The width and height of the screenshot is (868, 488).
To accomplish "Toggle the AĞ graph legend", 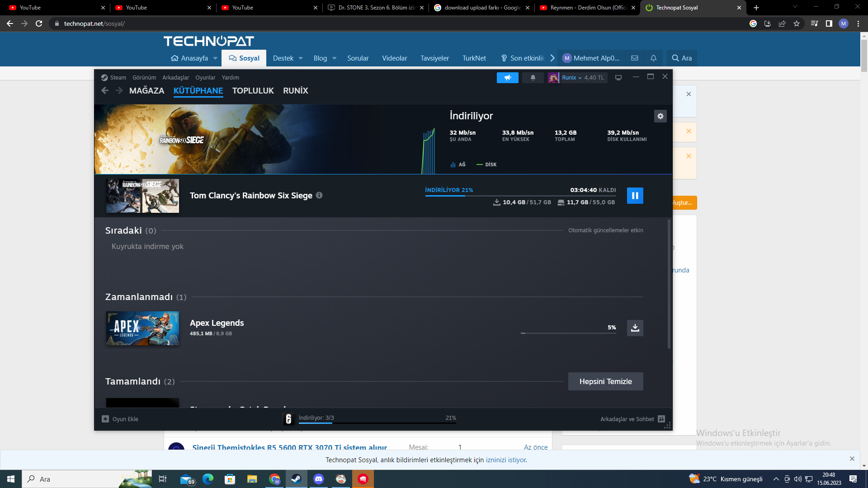I will [x=458, y=164].
